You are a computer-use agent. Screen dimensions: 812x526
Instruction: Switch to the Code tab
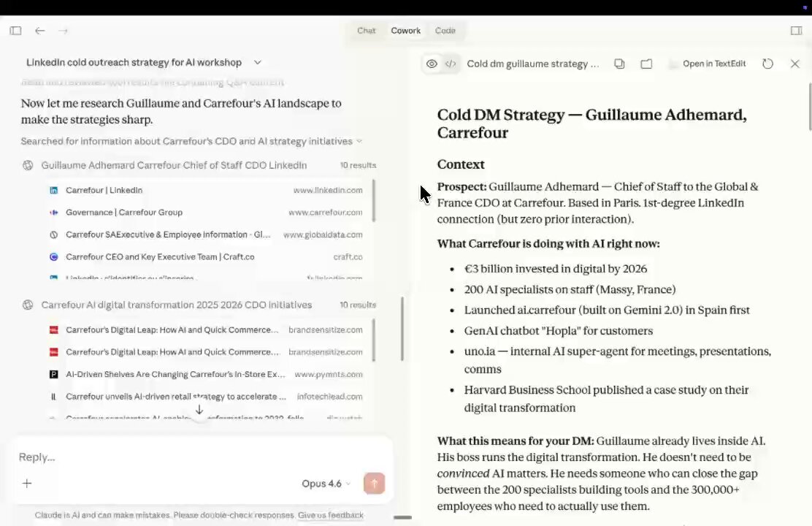(x=445, y=31)
